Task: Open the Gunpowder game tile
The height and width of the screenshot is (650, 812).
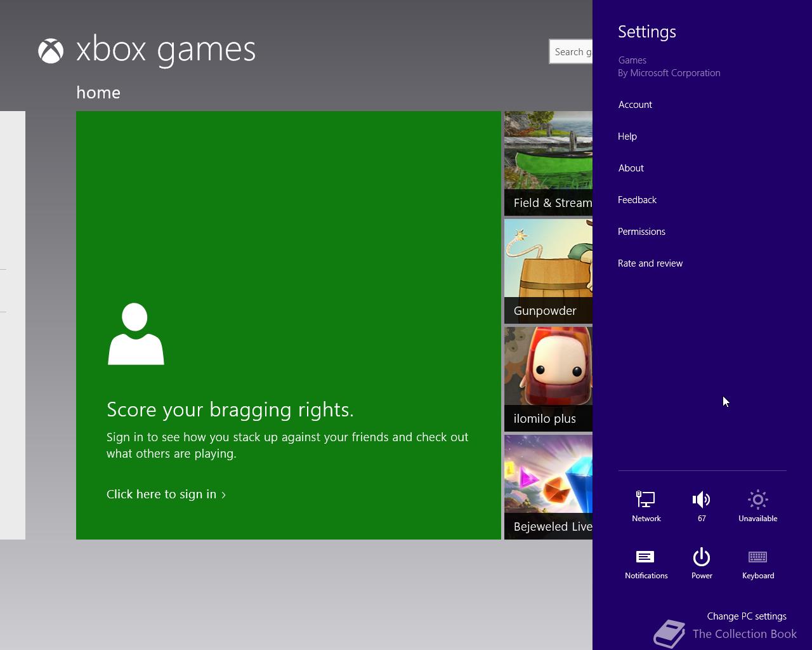Action: click(548, 271)
